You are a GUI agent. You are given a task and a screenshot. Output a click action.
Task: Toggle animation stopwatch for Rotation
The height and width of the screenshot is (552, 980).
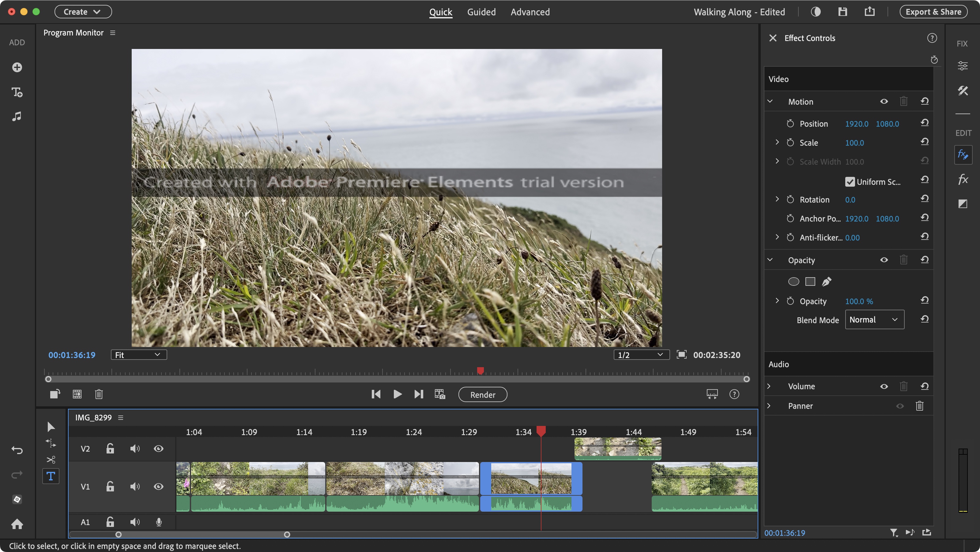click(790, 200)
